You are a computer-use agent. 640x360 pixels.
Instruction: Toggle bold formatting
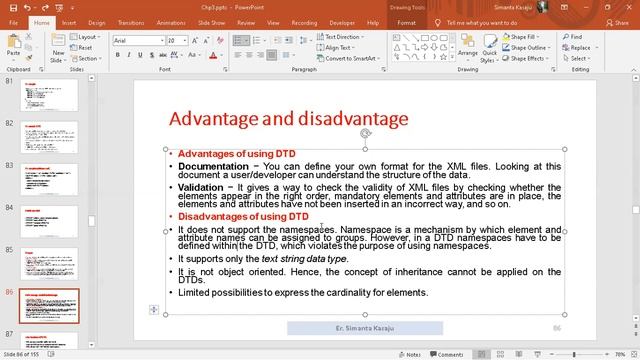point(118,55)
